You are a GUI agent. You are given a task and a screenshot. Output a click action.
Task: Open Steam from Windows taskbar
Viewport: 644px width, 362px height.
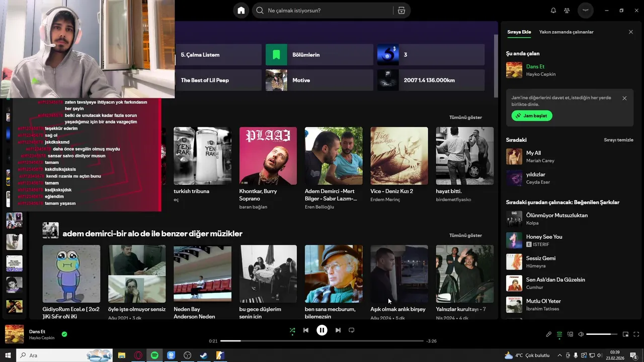coord(204,355)
